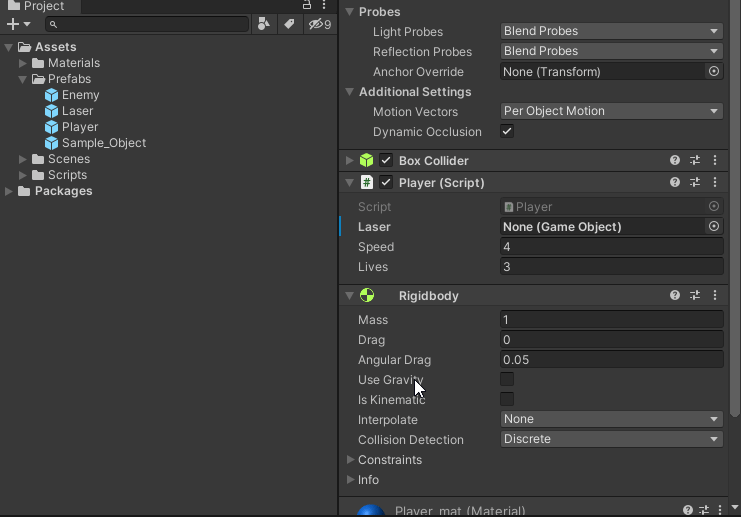Open the Light Probes dropdown

click(x=612, y=31)
